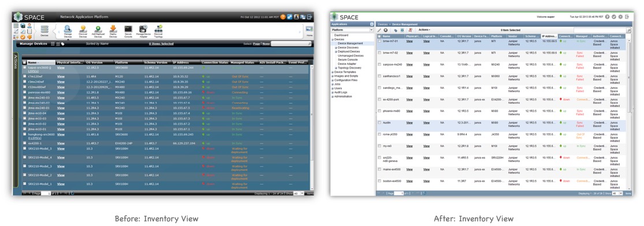This screenshot has width=644, height=226.
Task: Click Select None link in Before view
Action: 266,43
